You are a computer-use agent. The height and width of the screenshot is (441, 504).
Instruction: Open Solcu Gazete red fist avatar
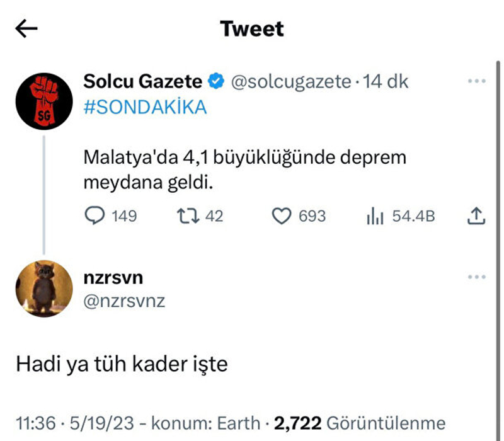coord(44,101)
